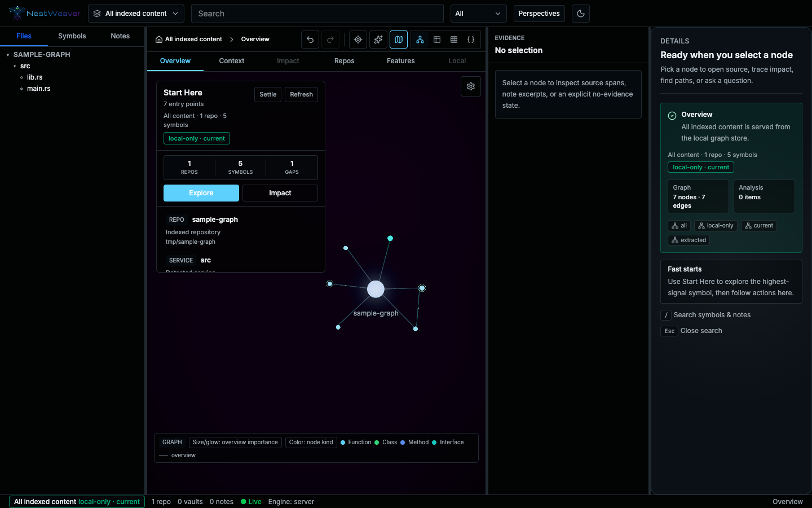Switch to the Notes tab
Screen dimensions: 812x508
tap(120, 36)
